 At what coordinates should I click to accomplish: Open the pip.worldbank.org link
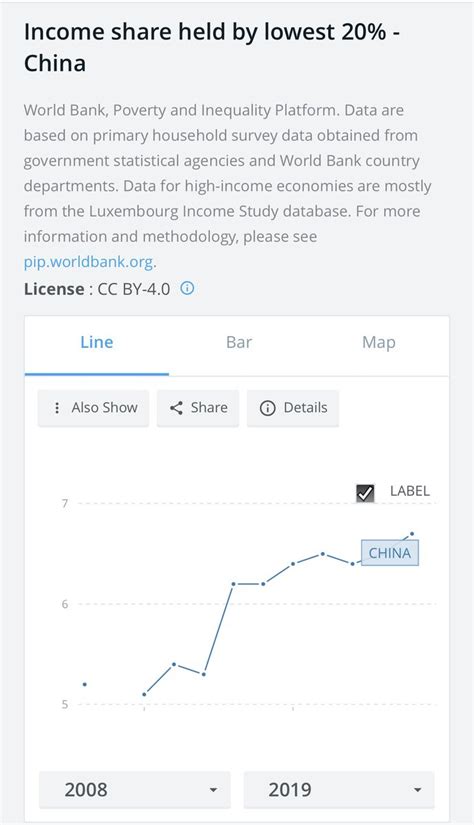[89, 261]
